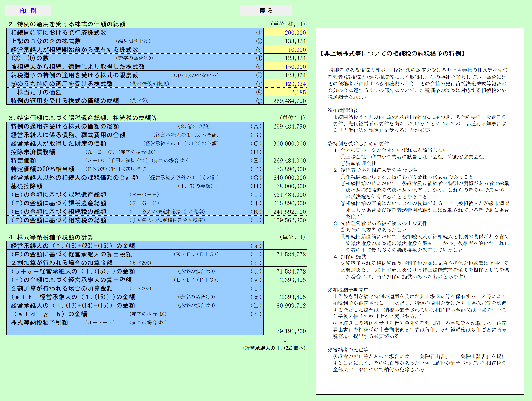532x401 pixels.
Task: Select the (I) value 831,484,000
Action: (285, 194)
